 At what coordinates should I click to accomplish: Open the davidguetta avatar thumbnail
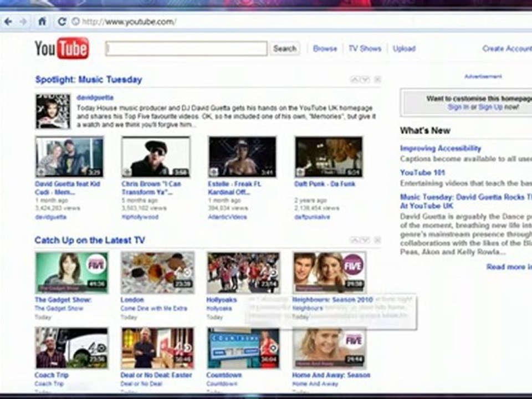53,111
